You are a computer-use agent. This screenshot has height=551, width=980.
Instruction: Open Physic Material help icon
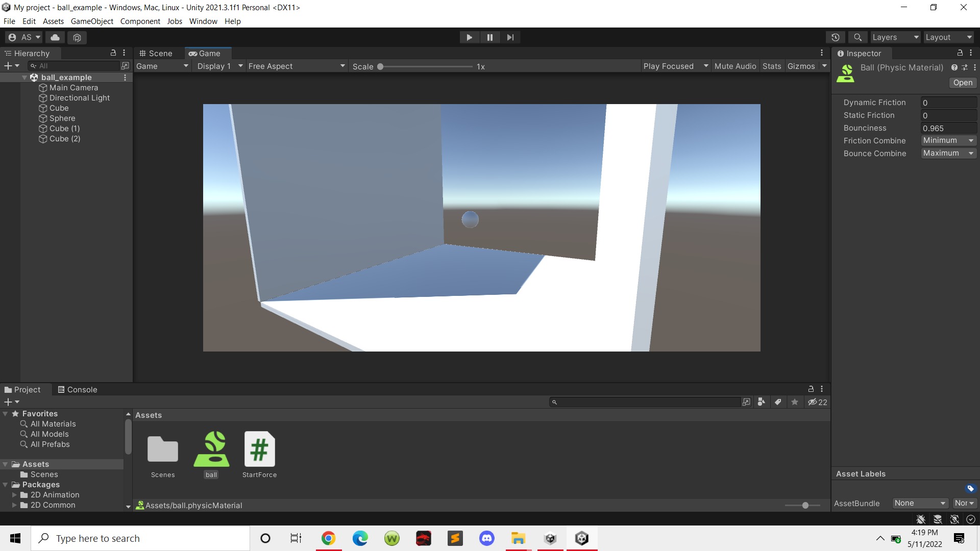[954, 67]
